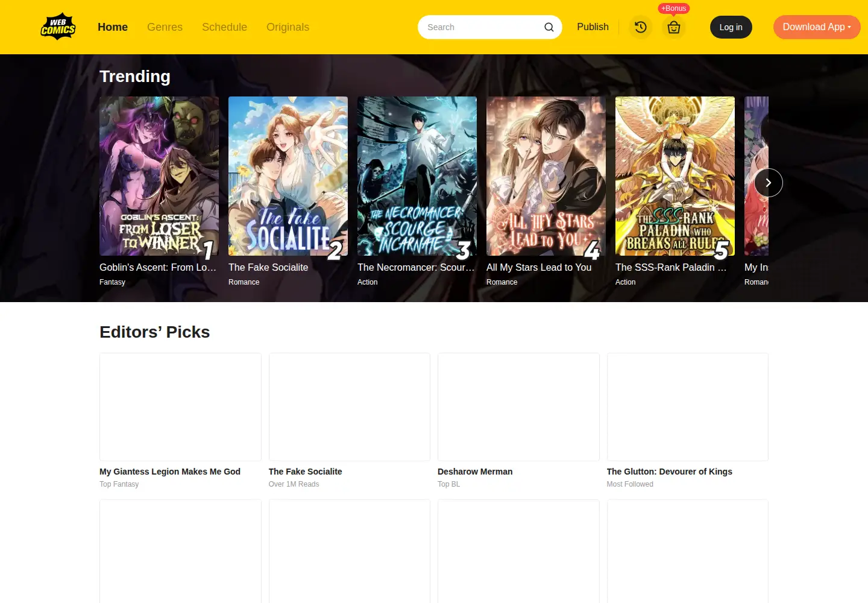Click the Log in button
The height and width of the screenshot is (603, 868).
(x=731, y=27)
